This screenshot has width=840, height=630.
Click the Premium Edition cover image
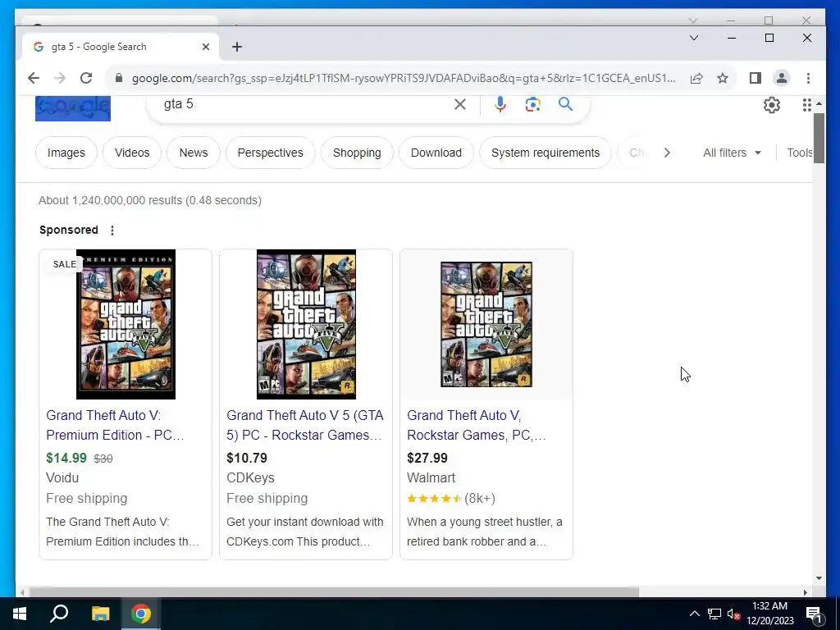coord(126,324)
